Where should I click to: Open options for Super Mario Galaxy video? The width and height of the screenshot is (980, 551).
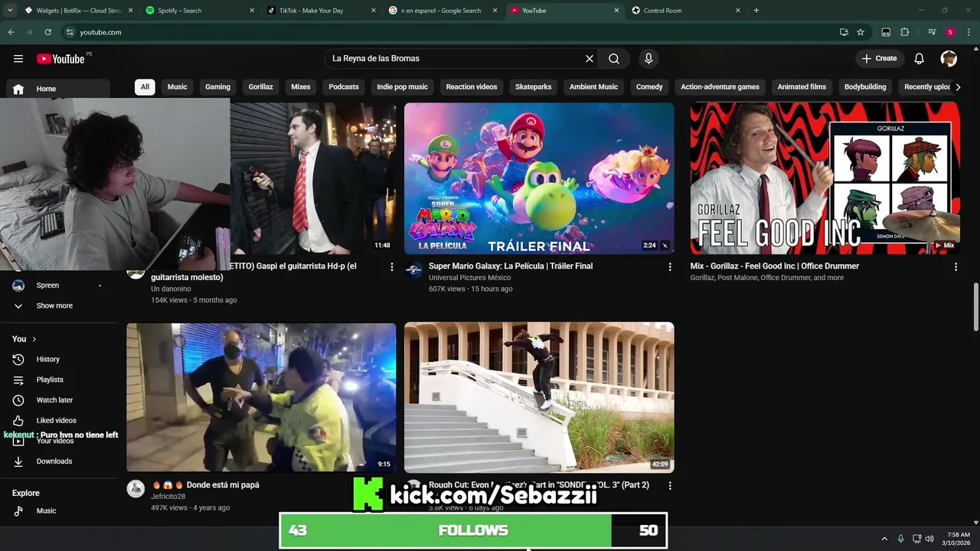pyautogui.click(x=670, y=267)
